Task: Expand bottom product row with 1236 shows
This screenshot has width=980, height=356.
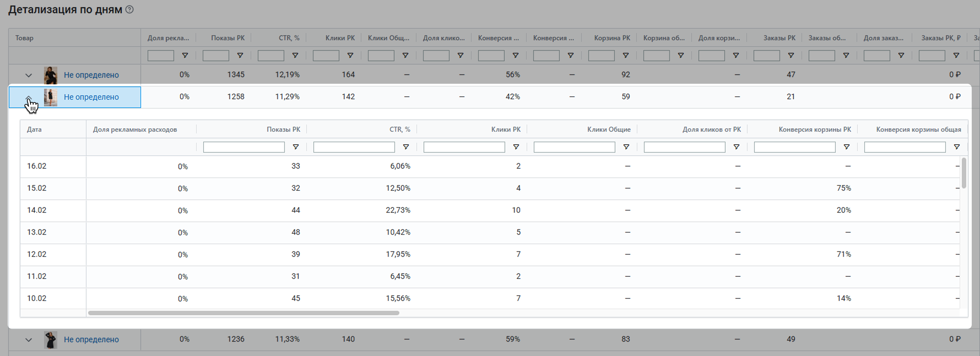Action: (29, 340)
